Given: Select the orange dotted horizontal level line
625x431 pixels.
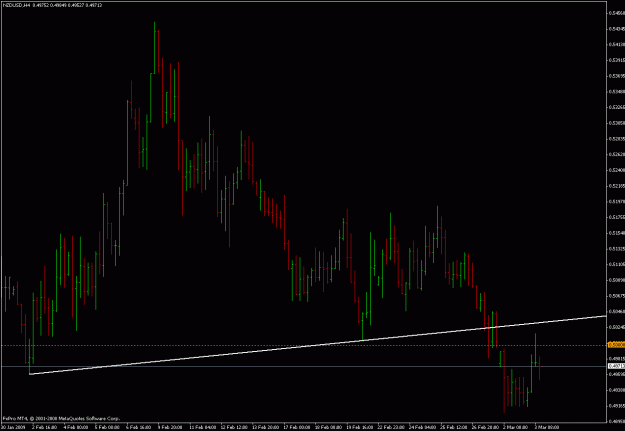Looking at the screenshot, I should [x=303, y=345].
